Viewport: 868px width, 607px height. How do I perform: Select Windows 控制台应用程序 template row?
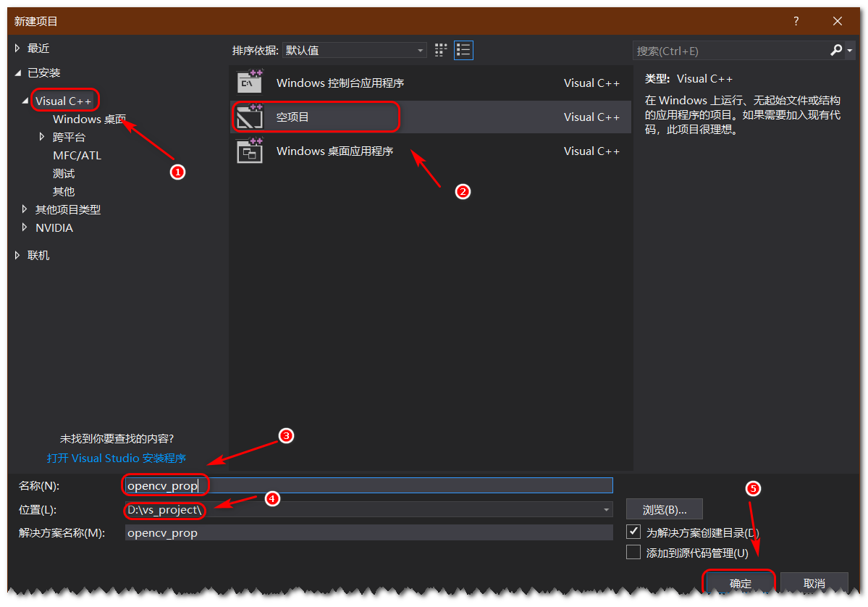click(x=430, y=83)
